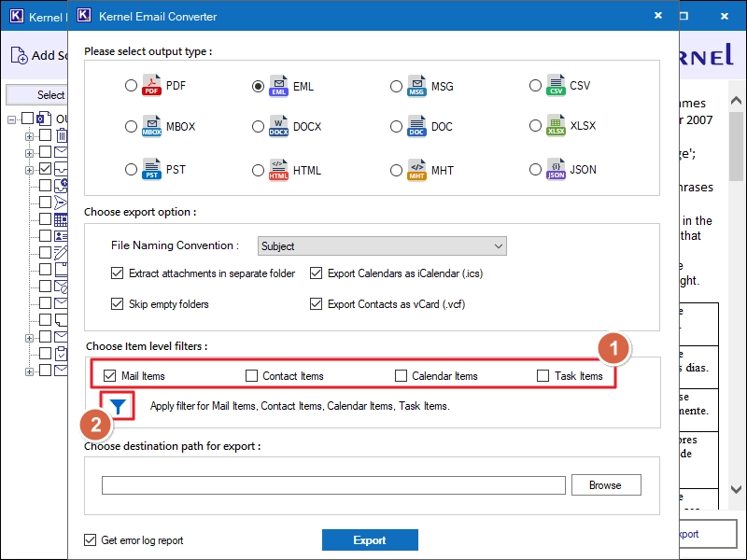Close the Kernel Email Converter dialog

click(x=658, y=15)
